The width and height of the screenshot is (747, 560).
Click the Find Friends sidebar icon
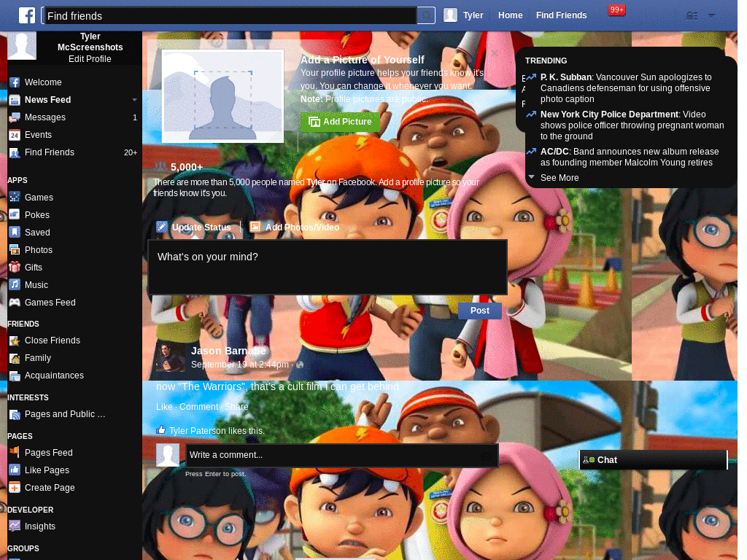(x=15, y=153)
